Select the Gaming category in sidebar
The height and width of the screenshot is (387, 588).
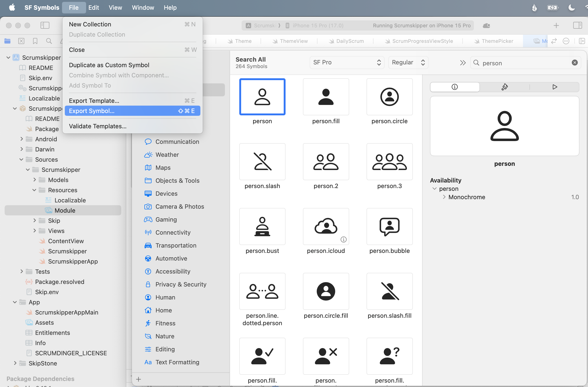coord(166,220)
